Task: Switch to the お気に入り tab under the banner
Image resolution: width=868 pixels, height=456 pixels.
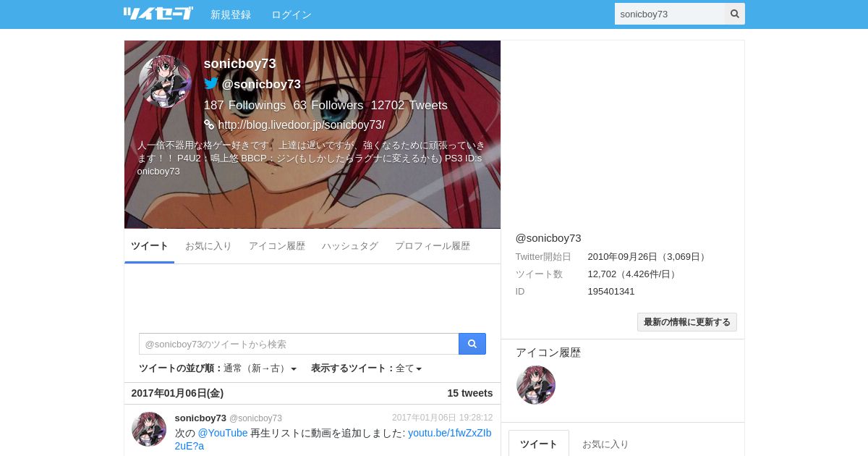Action: 208,246
